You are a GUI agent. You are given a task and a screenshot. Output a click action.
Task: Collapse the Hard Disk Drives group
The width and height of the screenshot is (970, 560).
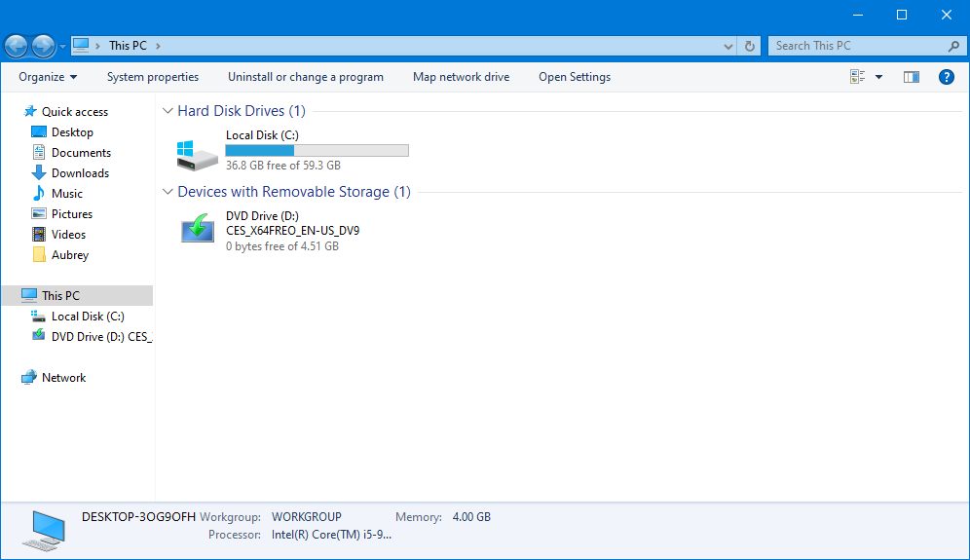168,111
